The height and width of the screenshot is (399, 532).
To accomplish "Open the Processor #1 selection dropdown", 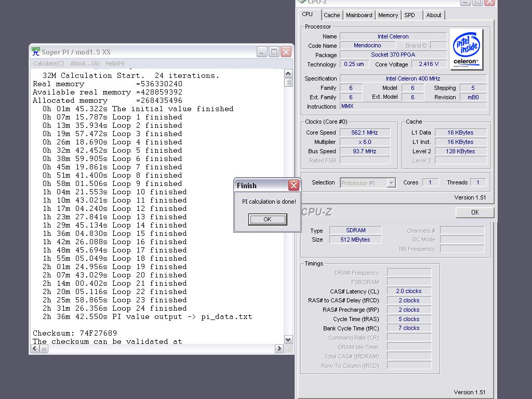I will tap(368, 183).
